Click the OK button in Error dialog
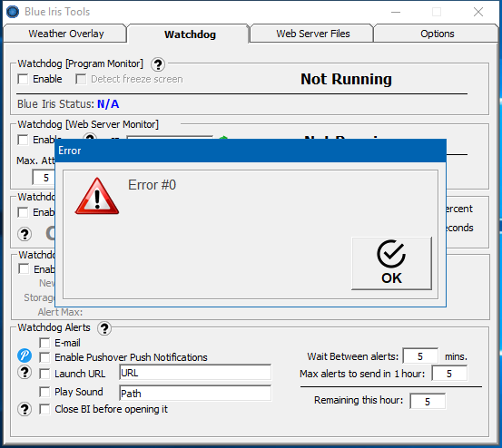The image size is (502, 448). 391,263
